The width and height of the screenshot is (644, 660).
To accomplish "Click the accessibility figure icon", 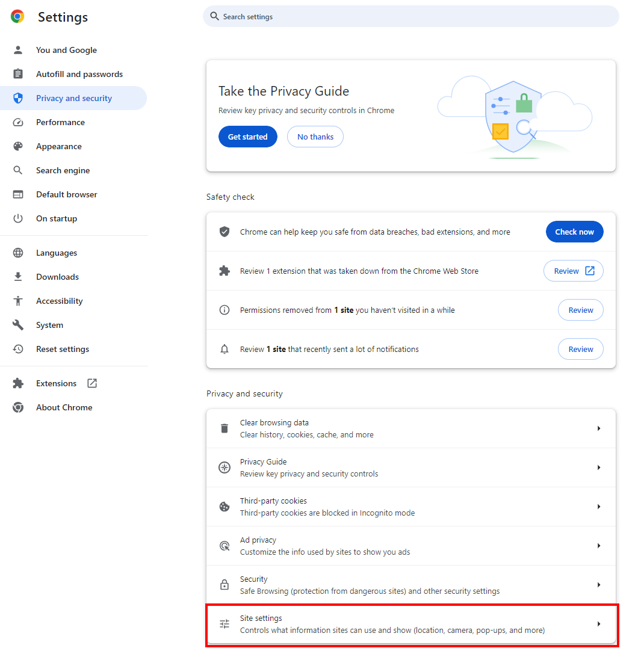I will [x=17, y=301].
